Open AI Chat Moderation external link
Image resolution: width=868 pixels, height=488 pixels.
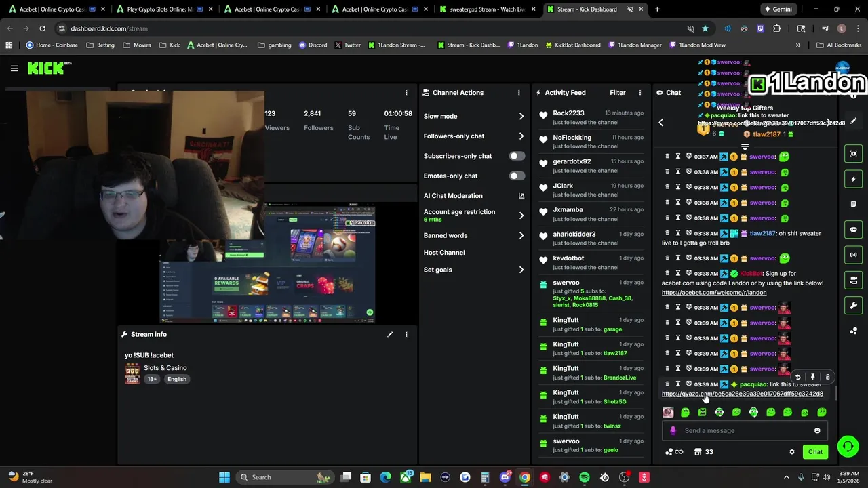coord(521,196)
